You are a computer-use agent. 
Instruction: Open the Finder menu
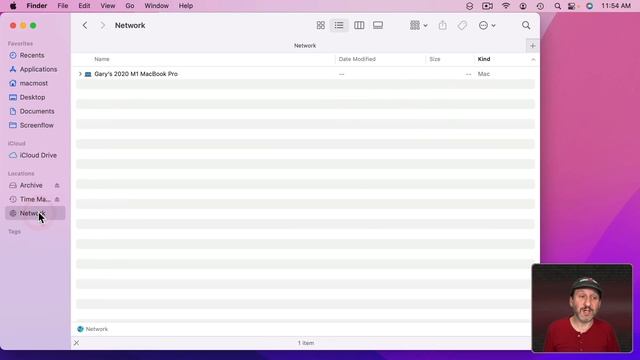point(37,6)
